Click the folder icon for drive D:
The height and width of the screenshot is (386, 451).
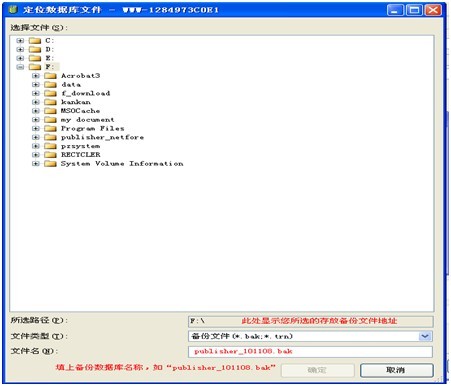[35, 50]
